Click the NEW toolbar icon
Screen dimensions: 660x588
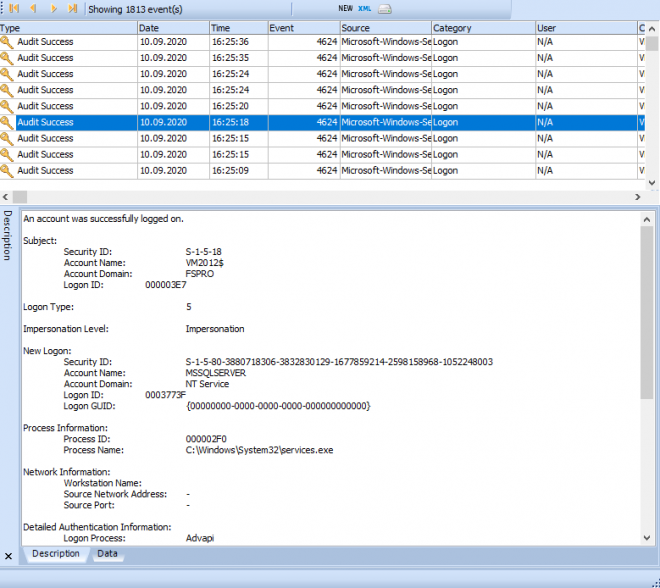[x=345, y=8]
